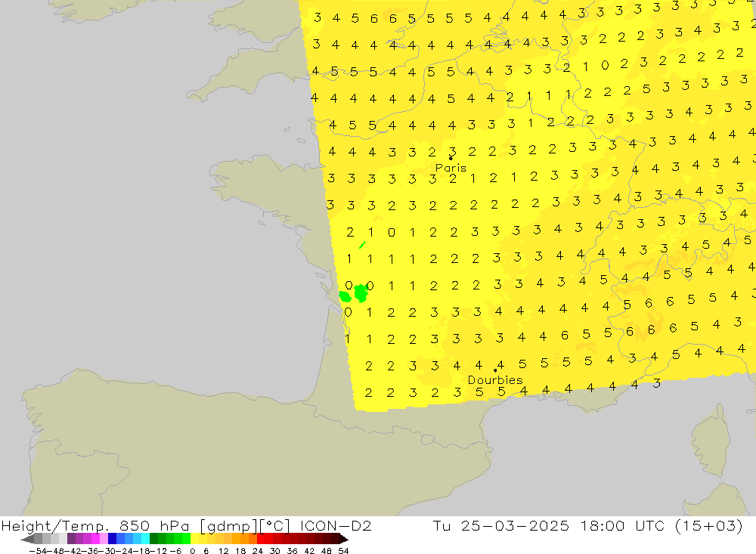Click the 'Height/Temp.' title text
756x554 pixels.
pos(55,526)
